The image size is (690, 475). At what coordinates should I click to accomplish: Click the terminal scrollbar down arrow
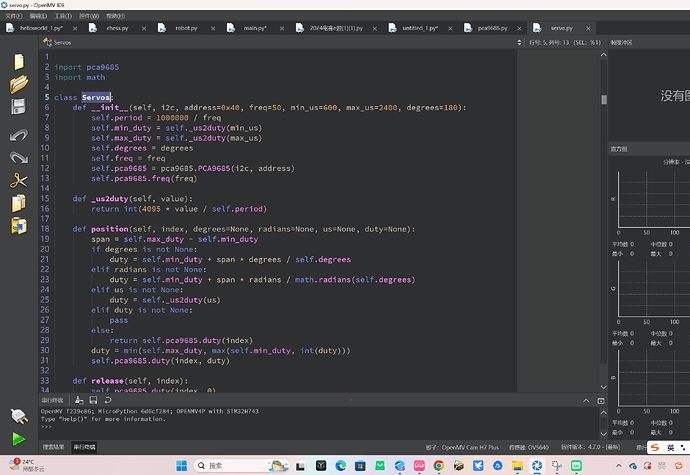tap(604, 434)
